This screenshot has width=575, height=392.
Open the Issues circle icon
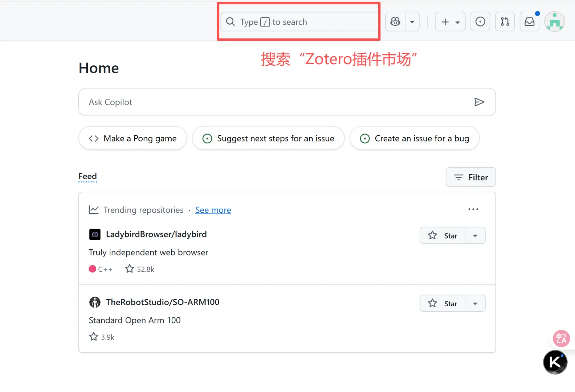tap(480, 22)
